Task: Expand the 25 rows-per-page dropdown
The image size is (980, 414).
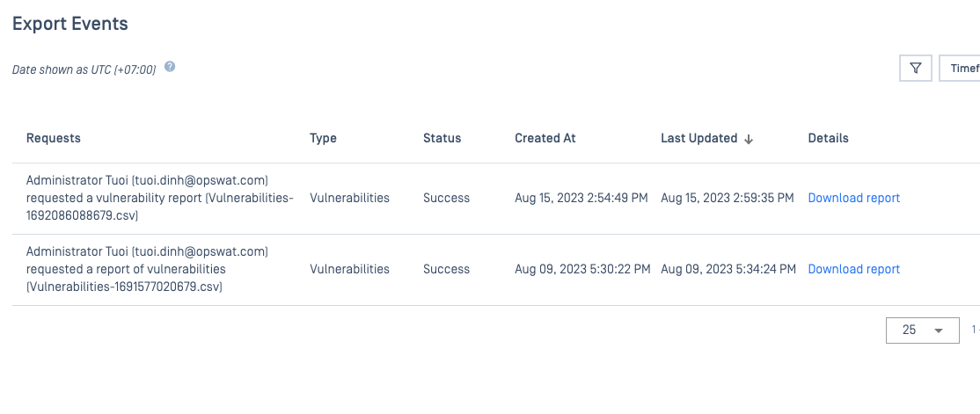Action: pyautogui.click(x=923, y=330)
